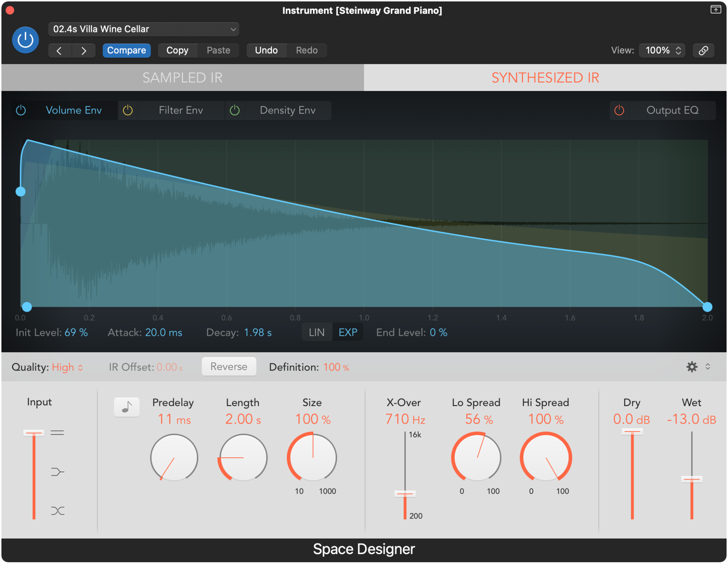Toggle Filter Env power button

pyautogui.click(x=128, y=110)
